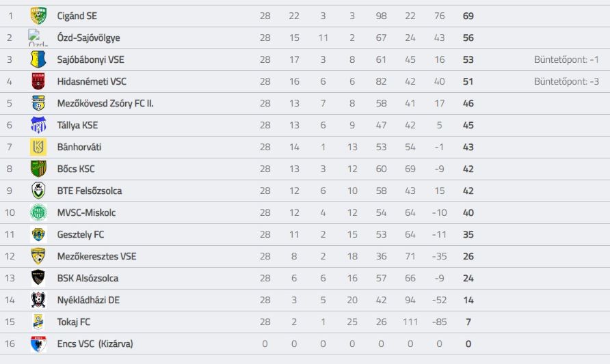Click the Nyékládházi DE crest
The width and height of the screenshot is (610, 364).
click(x=38, y=300)
